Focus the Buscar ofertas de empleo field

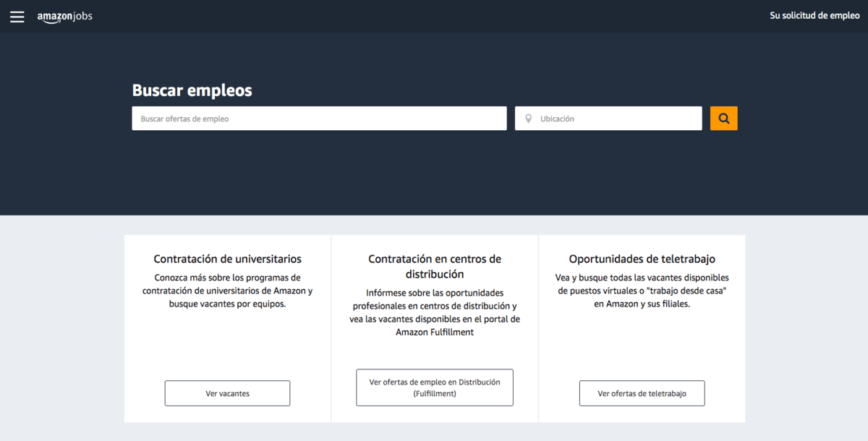pos(319,119)
